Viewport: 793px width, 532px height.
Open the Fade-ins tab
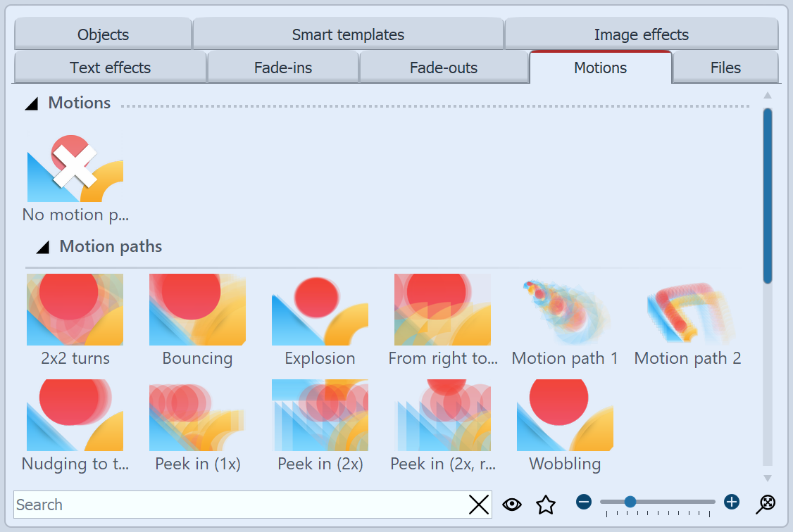tap(282, 68)
